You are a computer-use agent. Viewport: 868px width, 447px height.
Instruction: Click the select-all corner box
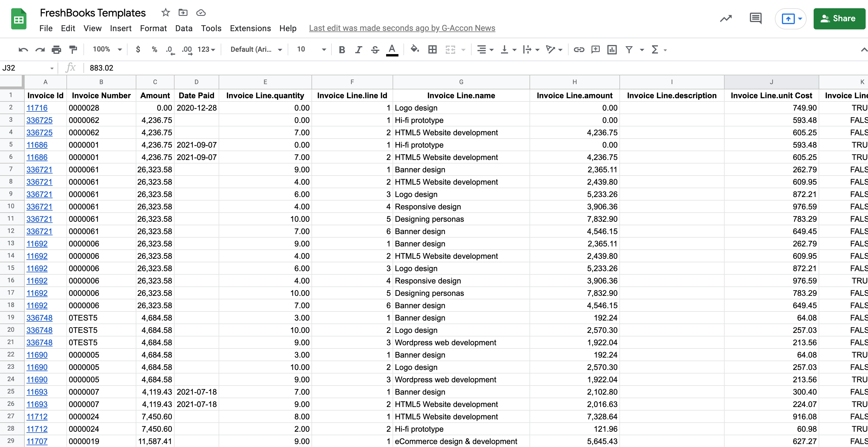click(x=12, y=82)
